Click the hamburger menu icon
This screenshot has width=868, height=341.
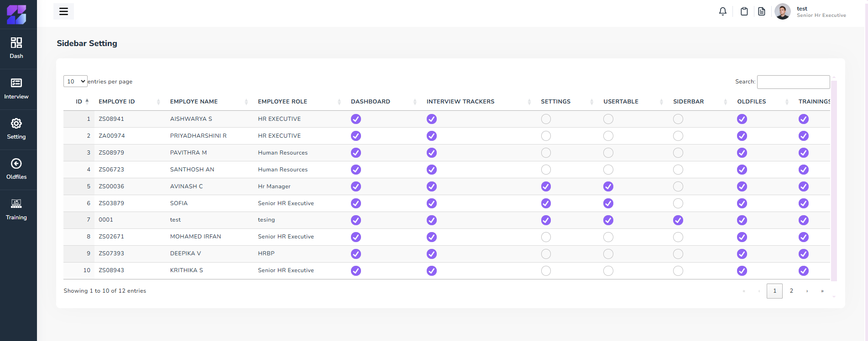[63, 11]
